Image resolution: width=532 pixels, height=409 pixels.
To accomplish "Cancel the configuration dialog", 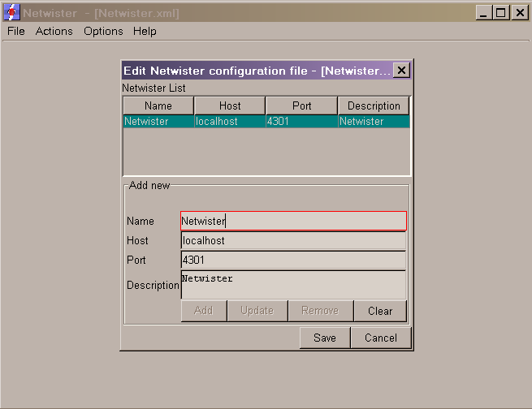I will coord(381,338).
